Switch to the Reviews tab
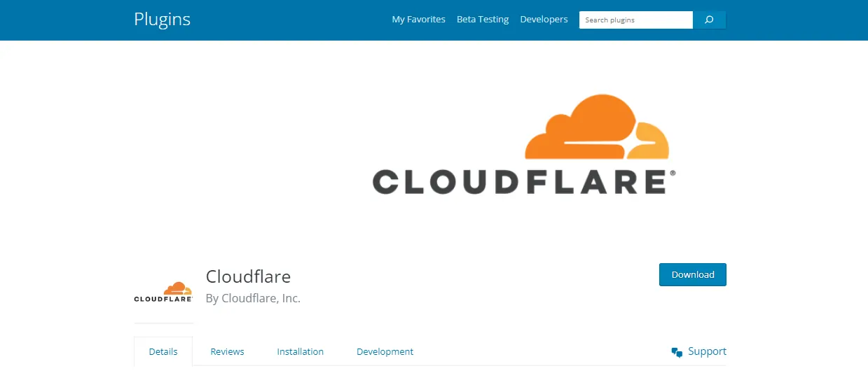 227,351
